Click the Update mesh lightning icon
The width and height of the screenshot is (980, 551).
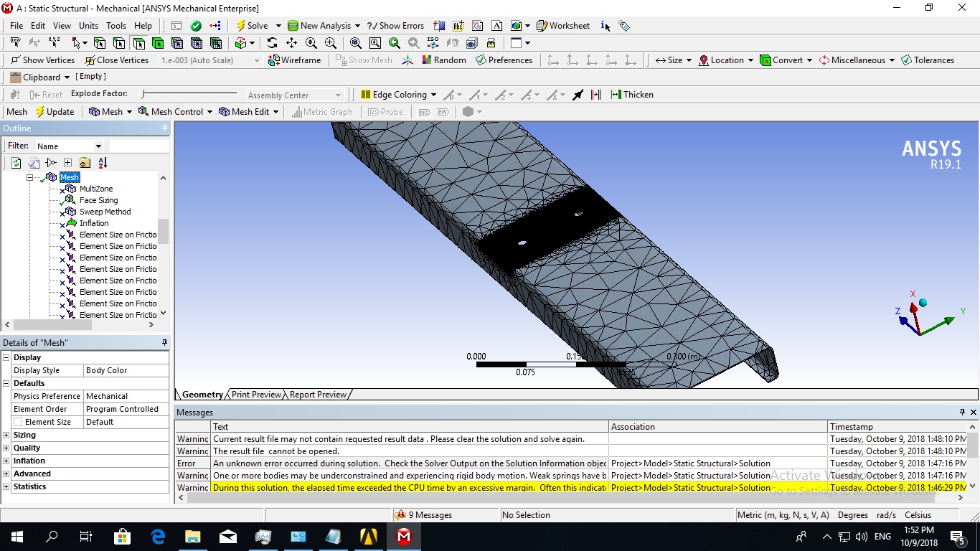pyautogui.click(x=40, y=112)
